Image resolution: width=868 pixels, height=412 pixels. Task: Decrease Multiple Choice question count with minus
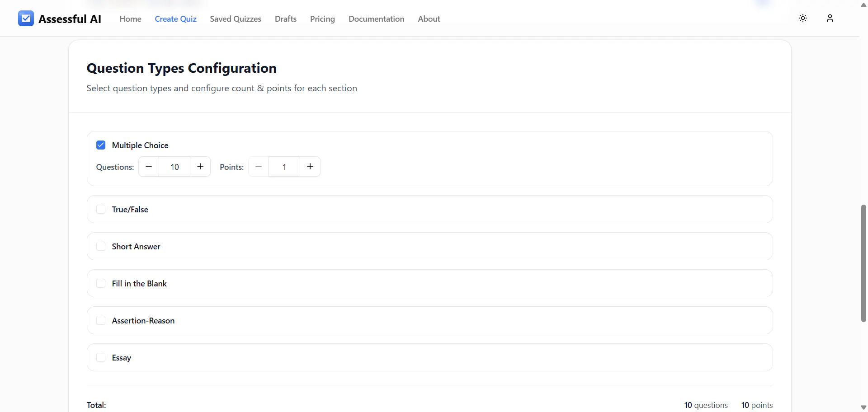coord(149,167)
